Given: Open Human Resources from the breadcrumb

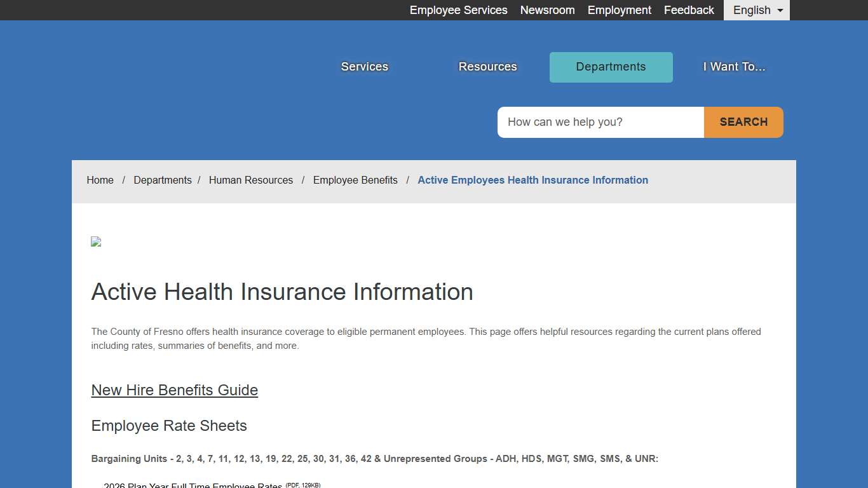Looking at the screenshot, I should click(251, 180).
